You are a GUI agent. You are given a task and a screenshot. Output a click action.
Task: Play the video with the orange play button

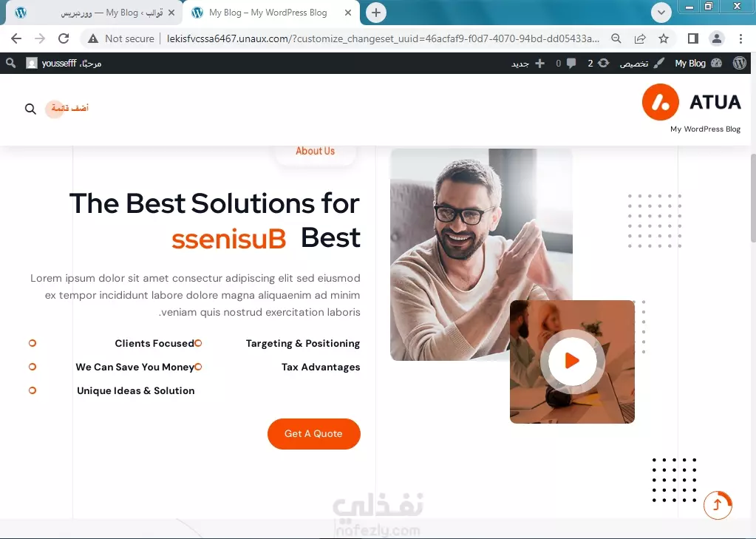(572, 361)
